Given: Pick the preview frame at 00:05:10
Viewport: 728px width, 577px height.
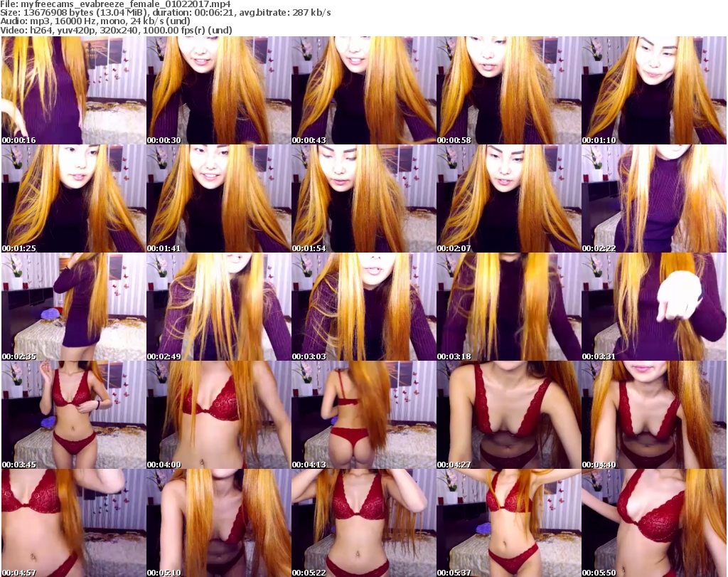Looking at the screenshot, I should (x=219, y=523).
